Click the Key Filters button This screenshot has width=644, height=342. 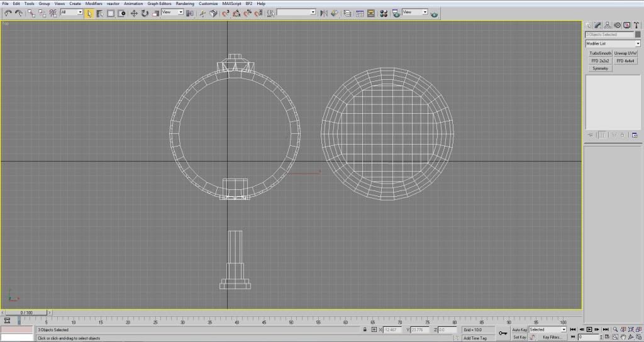(x=551, y=337)
